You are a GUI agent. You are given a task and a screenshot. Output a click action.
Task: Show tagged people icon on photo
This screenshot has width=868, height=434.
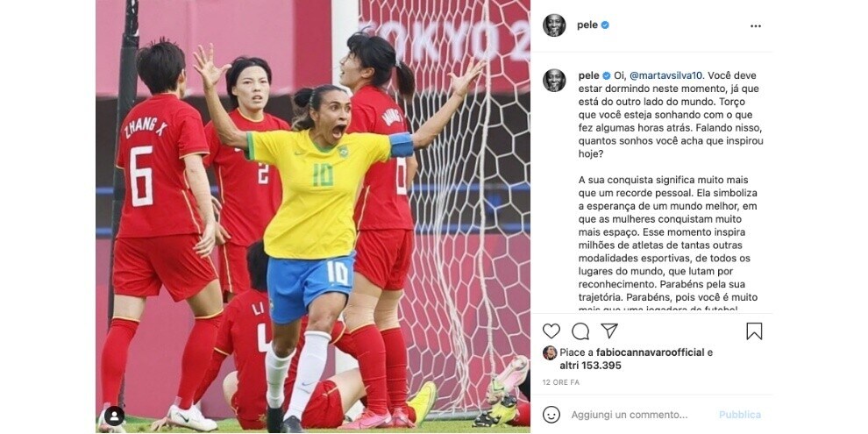[x=114, y=416]
